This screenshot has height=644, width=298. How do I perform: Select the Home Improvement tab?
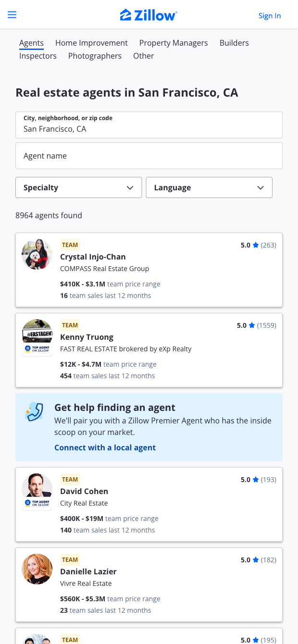(x=91, y=43)
